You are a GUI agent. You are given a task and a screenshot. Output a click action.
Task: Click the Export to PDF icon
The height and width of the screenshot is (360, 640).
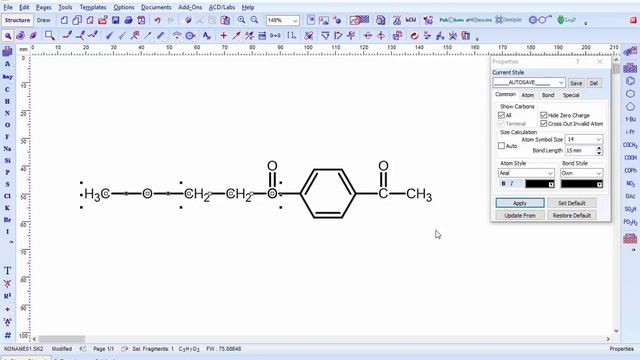(141, 20)
